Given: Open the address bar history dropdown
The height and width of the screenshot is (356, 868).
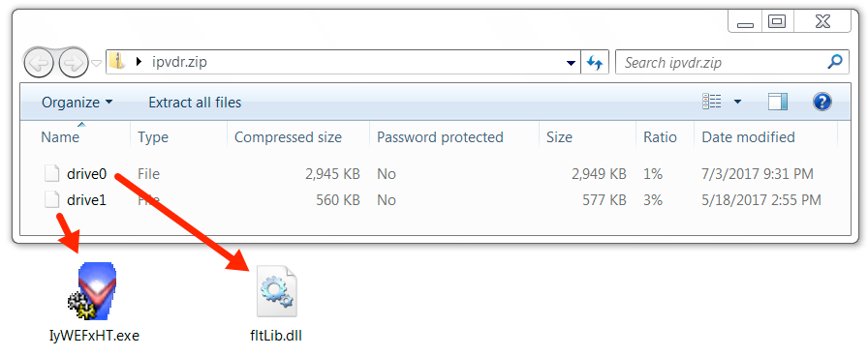Looking at the screenshot, I should pos(571,63).
